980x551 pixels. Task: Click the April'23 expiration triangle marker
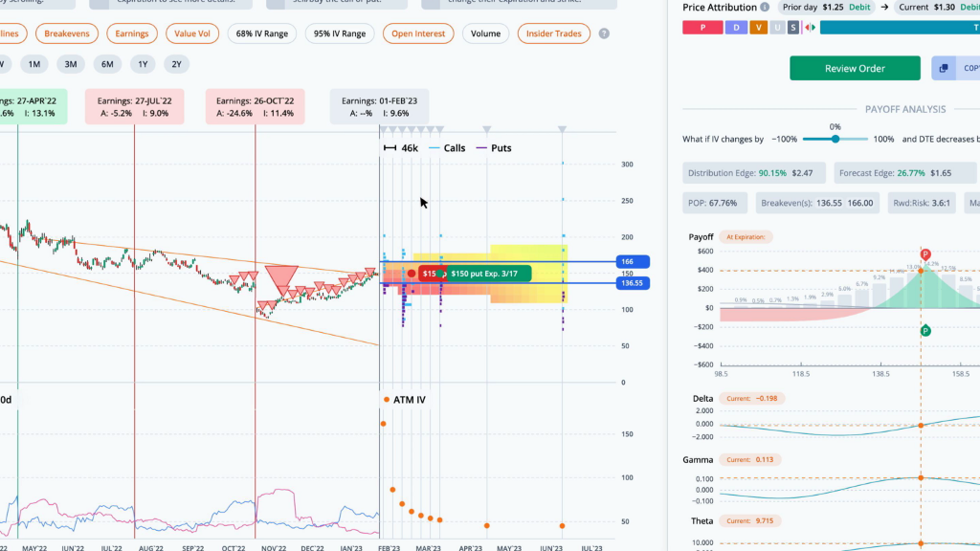(487, 130)
